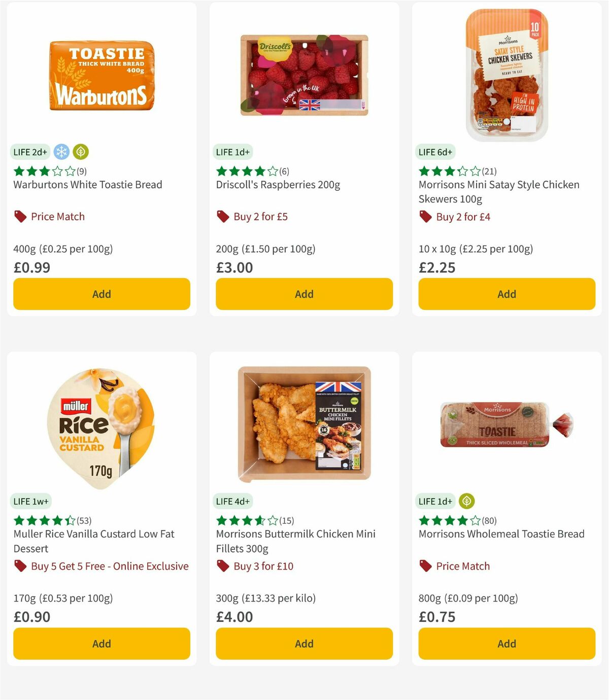Click the Price Match tag icon under Warburtons bread
The width and height of the screenshot is (609, 700).
coord(20,216)
